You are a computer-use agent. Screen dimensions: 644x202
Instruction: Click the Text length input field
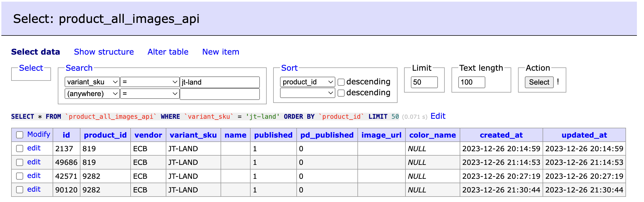coord(471,82)
